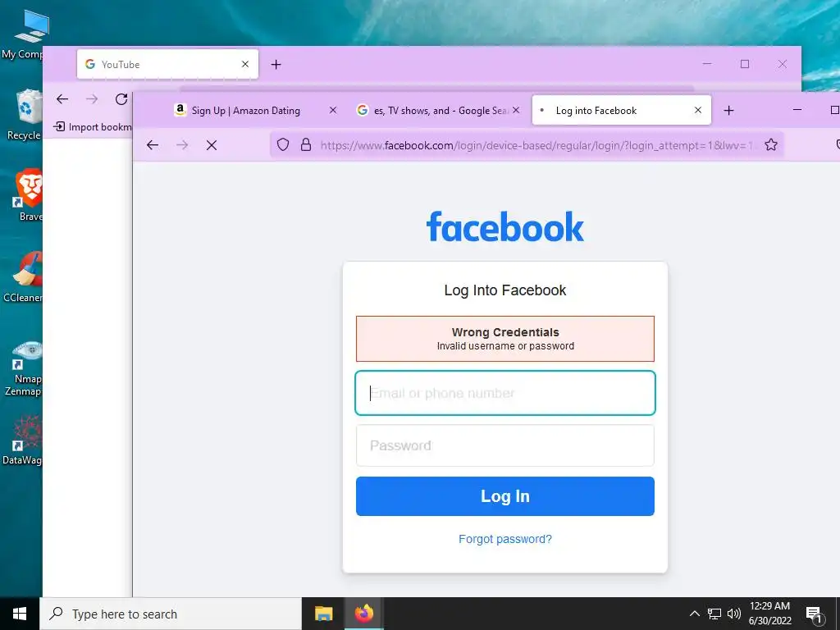This screenshot has height=630, width=840.
Task: Bookmark this page with the star icon
Action: click(x=771, y=144)
